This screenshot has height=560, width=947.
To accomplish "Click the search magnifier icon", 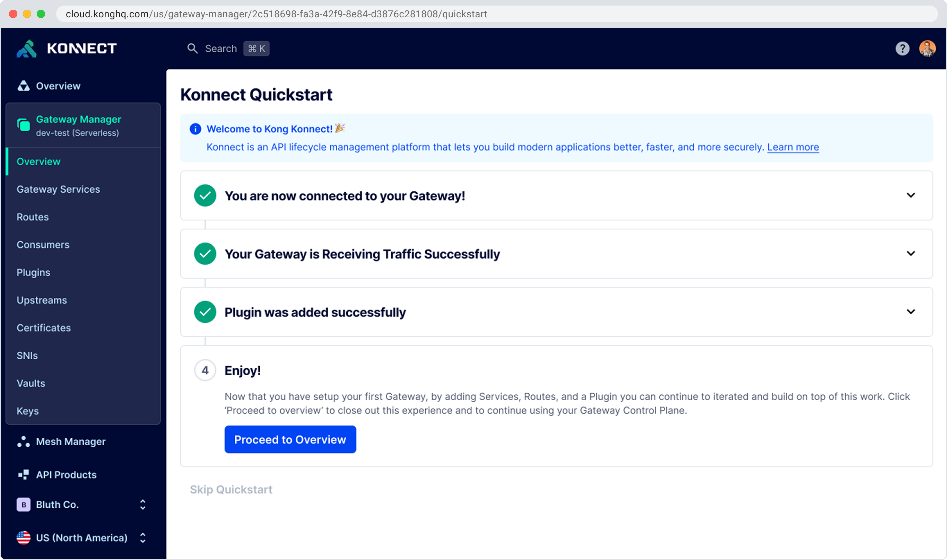I will point(192,49).
